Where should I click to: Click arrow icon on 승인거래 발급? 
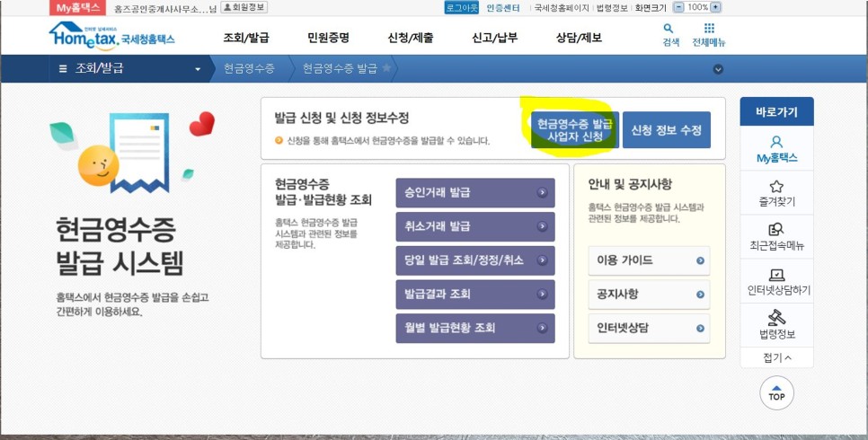[x=542, y=192]
